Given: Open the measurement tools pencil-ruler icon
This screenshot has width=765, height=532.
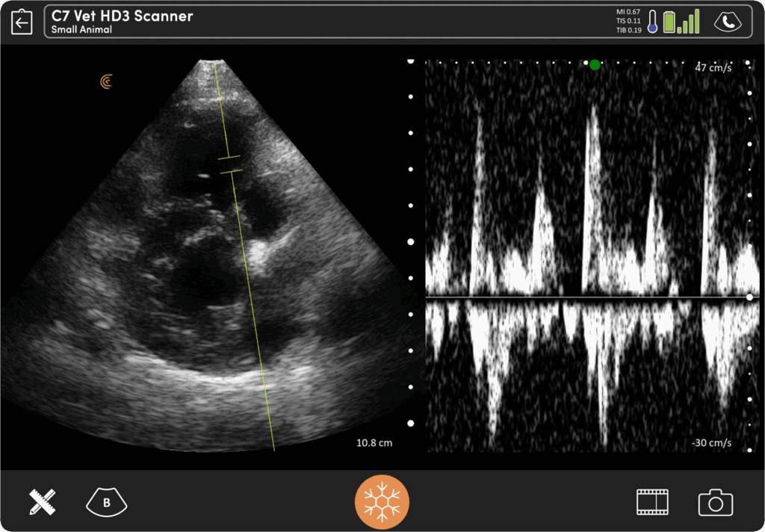Looking at the screenshot, I should tap(43, 502).
